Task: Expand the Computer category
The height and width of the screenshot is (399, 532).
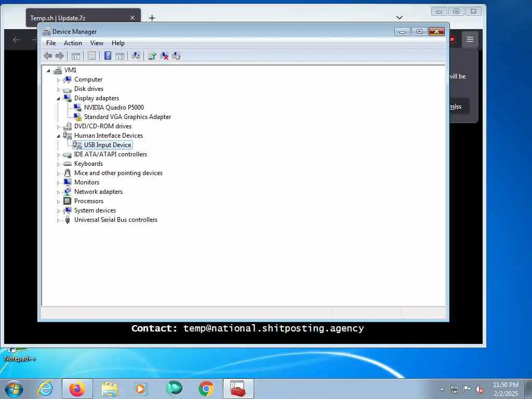Action: click(58, 80)
